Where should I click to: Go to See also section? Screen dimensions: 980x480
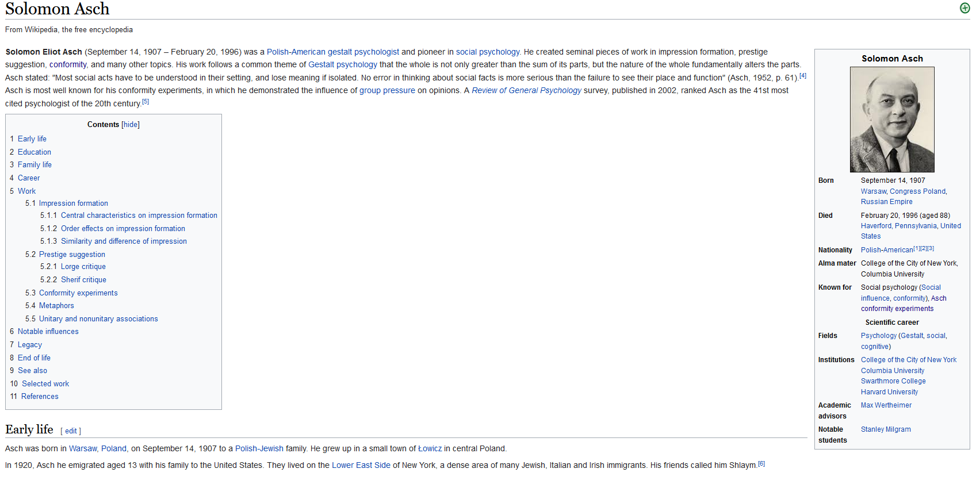point(32,371)
